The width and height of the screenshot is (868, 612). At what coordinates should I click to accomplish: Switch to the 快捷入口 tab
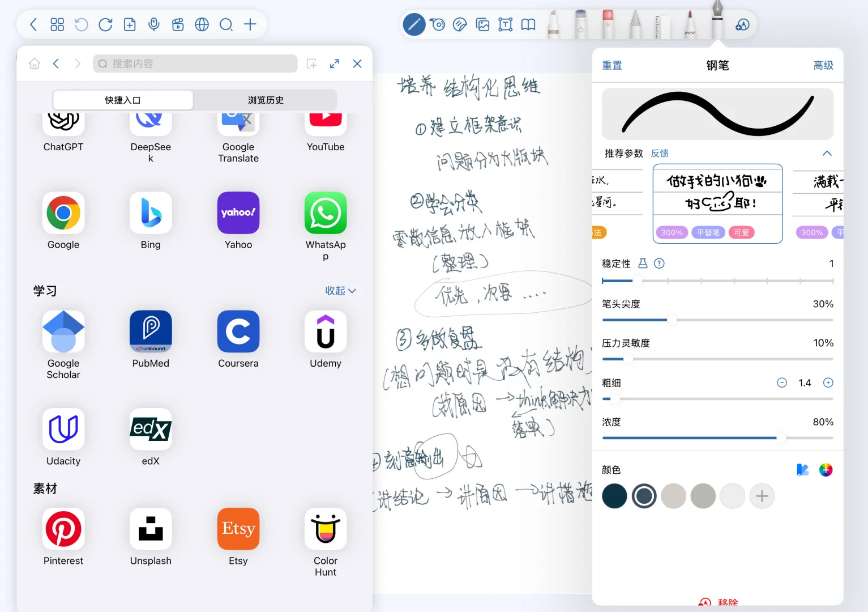[x=123, y=100]
